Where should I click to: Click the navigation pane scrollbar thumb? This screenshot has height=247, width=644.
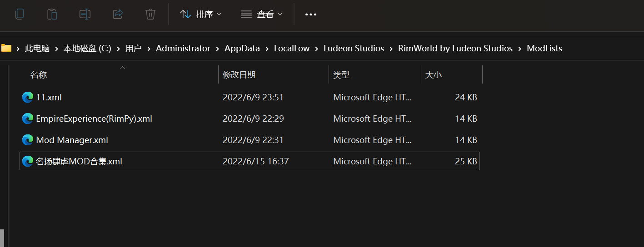pyautogui.click(x=2, y=238)
